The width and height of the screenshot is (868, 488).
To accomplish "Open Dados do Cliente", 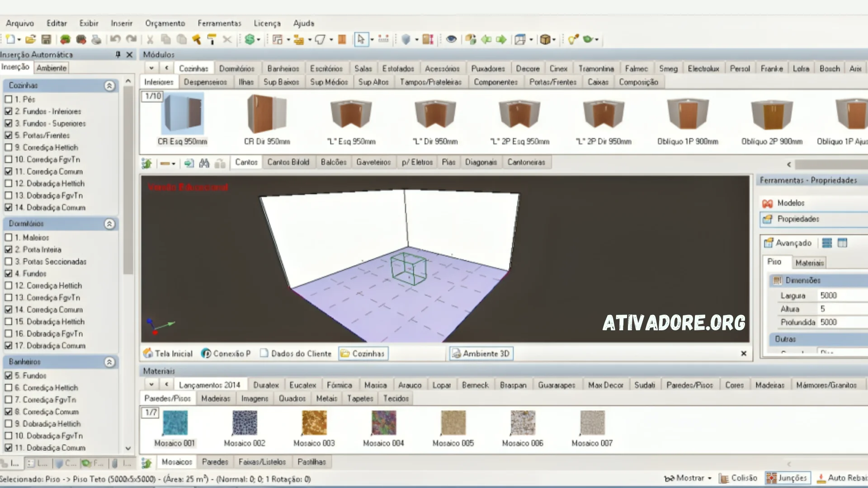I will tap(296, 354).
